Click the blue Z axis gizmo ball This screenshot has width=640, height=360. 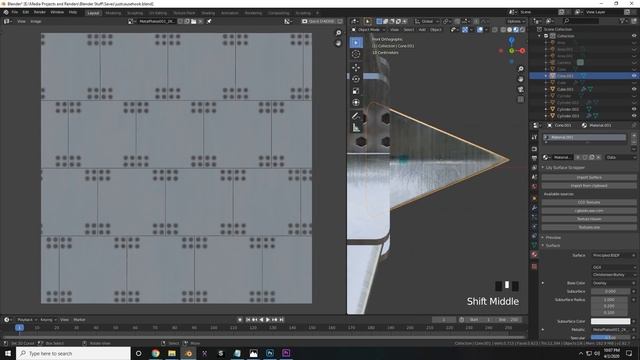pyautogui.click(x=511, y=40)
